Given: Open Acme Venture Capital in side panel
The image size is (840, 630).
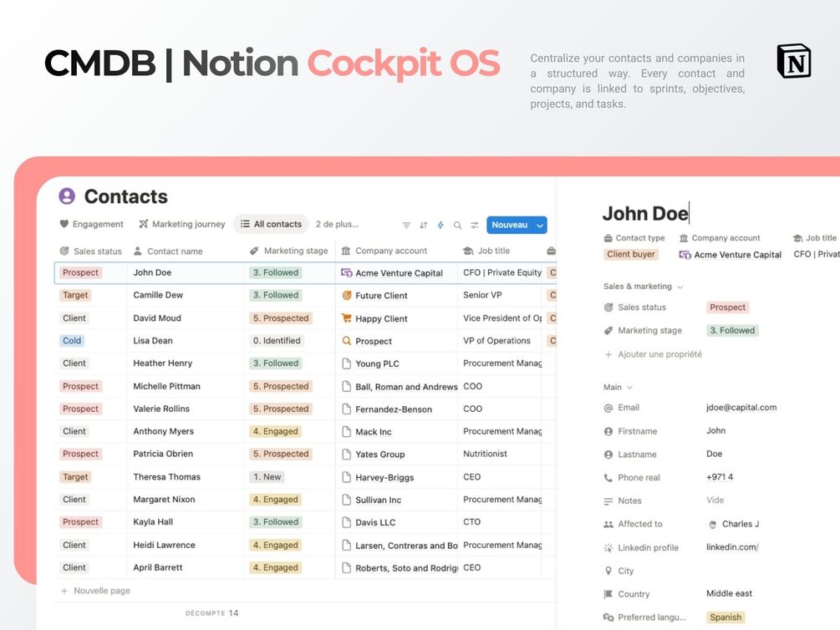Looking at the screenshot, I should click(x=731, y=255).
